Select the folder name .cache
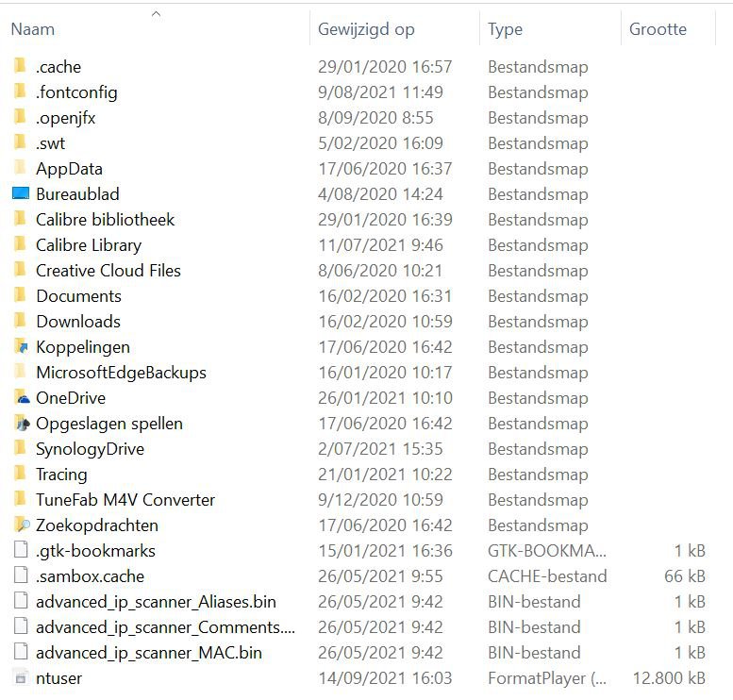The image size is (733, 700). tap(58, 67)
